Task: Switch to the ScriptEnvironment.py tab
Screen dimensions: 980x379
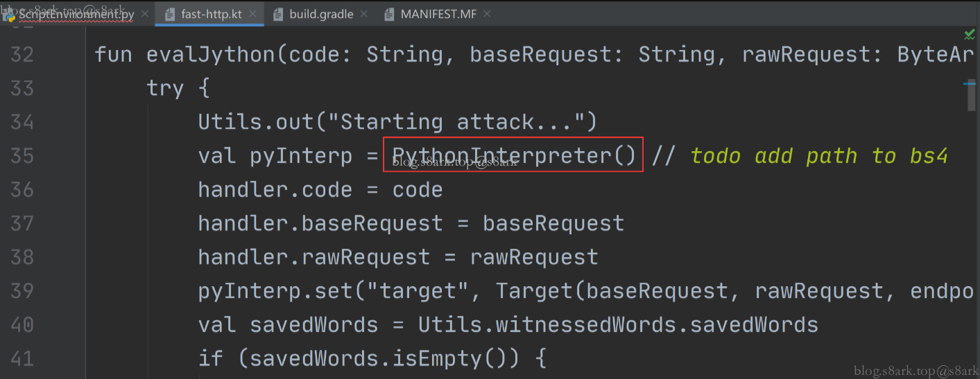Action: (x=75, y=14)
